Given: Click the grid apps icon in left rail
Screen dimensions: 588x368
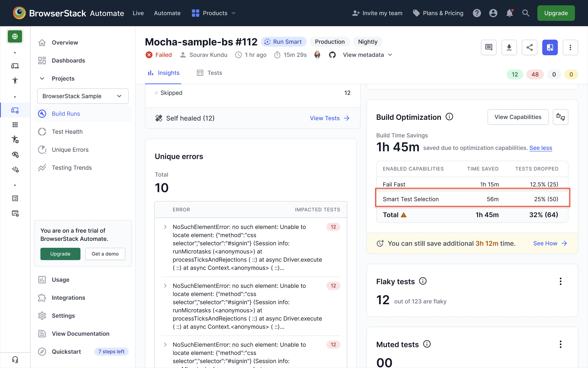Looking at the screenshot, I should pos(15,125).
